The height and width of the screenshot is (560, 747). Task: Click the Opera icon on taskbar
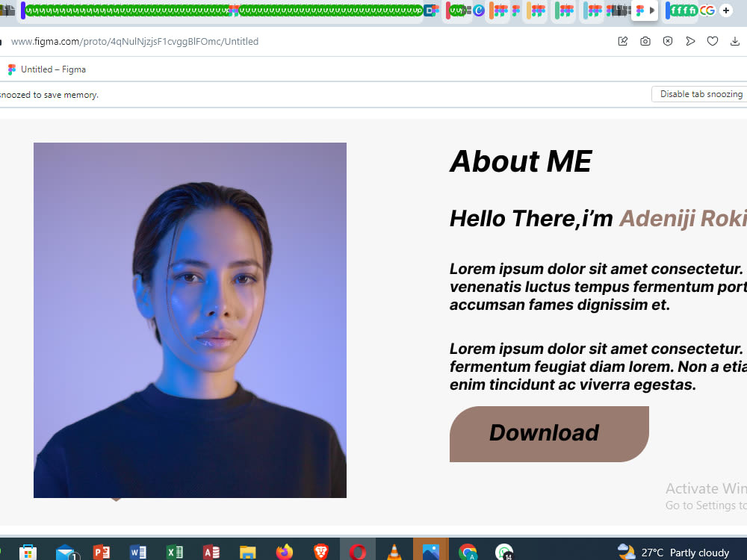pos(357,552)
